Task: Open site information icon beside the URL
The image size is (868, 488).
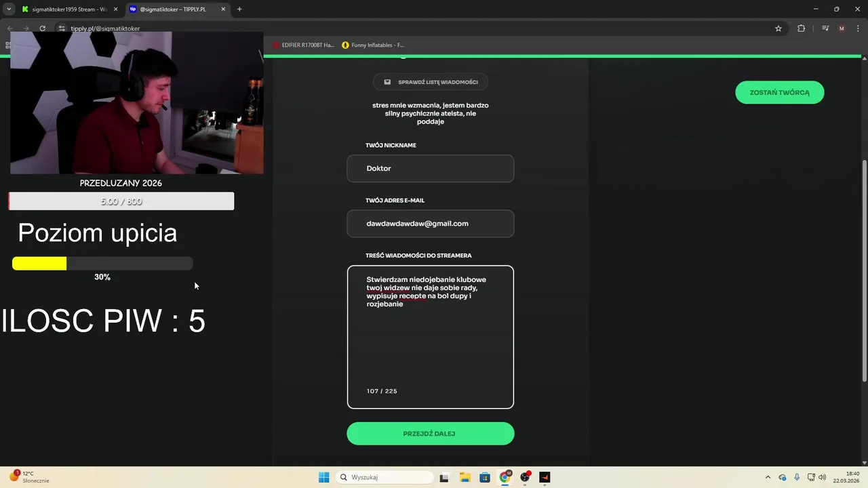Action: coord(62,28)
